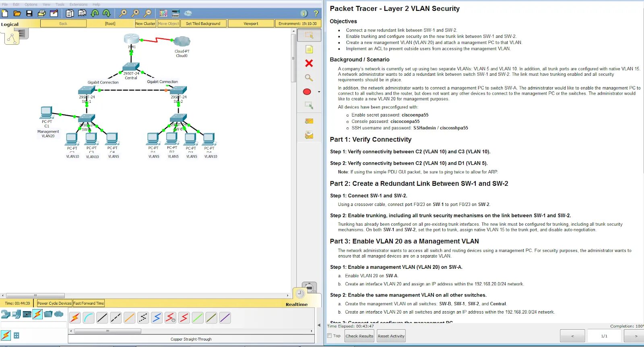The height and width of the screenshot is (347, 644).
Task: Go to previous instruction page
Action: coord(572,336)
